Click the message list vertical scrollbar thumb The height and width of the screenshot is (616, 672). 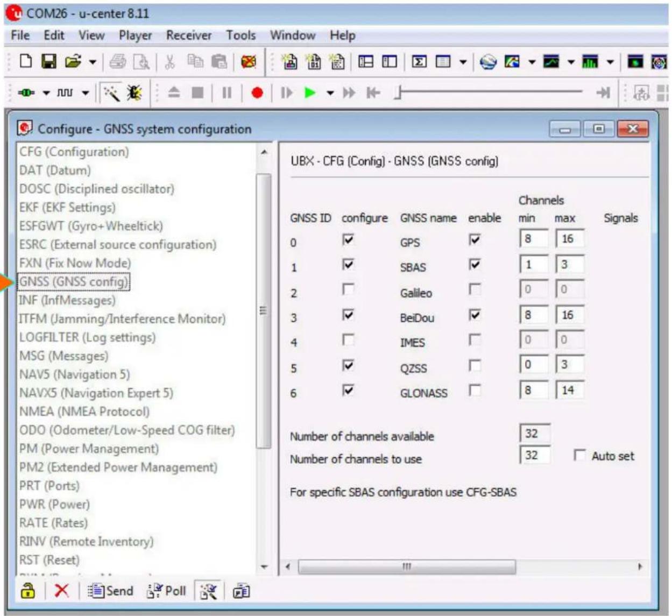pyautogui.click(x=264, y=310)
